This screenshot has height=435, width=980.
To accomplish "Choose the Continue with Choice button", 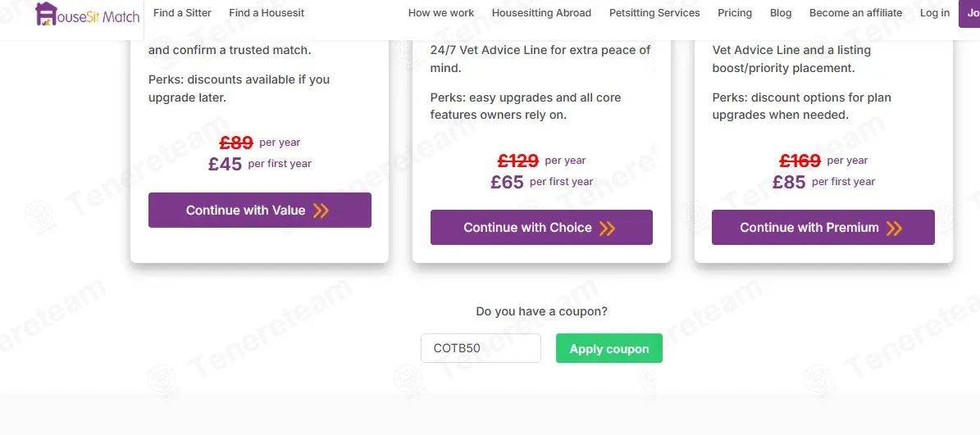I will pos(541,227).
